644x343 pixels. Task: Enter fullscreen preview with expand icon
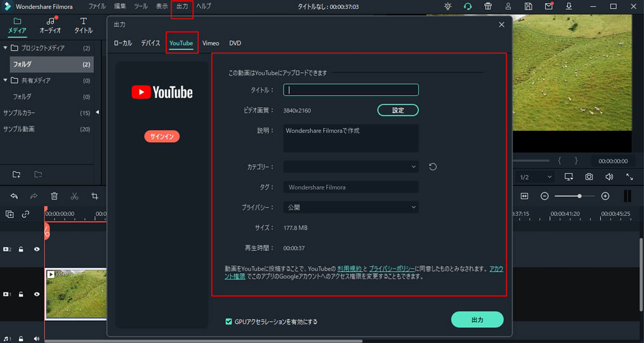(x=629, y=177)
